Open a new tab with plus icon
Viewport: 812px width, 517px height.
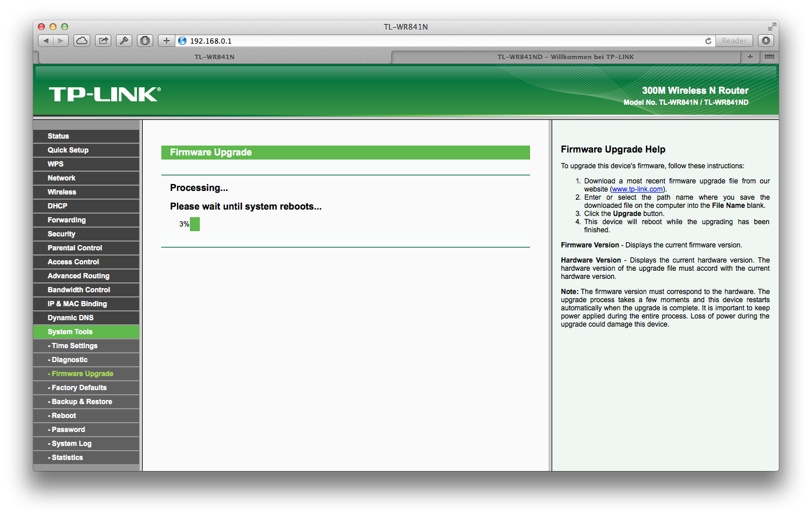pyautogui.click(x=750, y=56)
